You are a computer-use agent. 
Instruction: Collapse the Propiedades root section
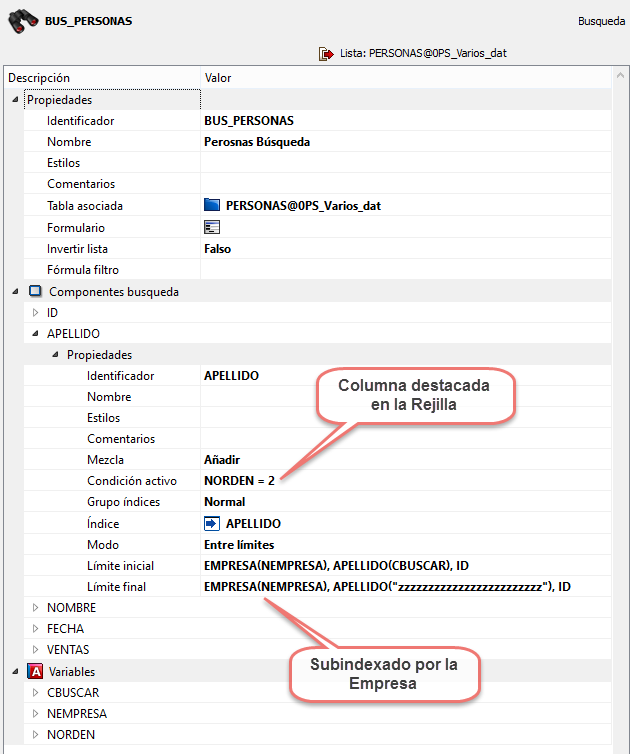coord(16,100)
